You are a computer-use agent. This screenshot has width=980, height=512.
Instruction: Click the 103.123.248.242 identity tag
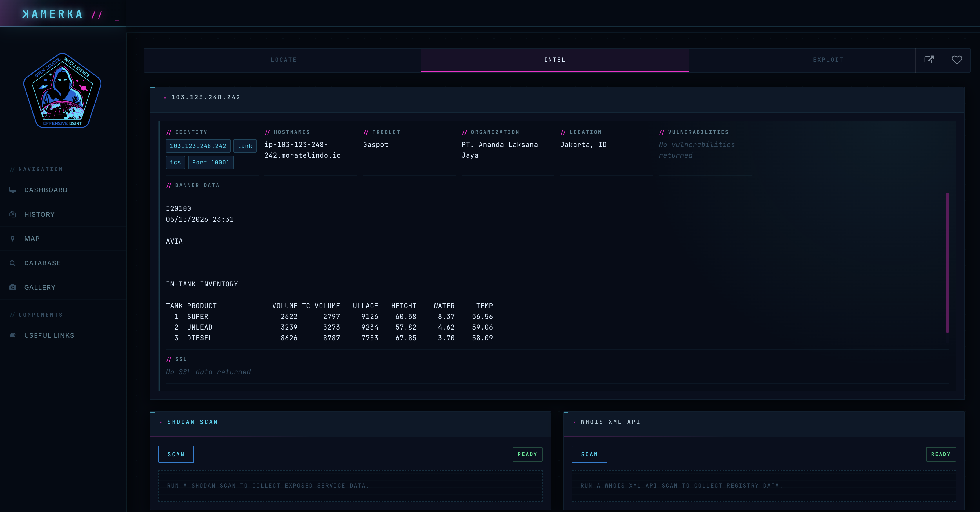(198, 146)
